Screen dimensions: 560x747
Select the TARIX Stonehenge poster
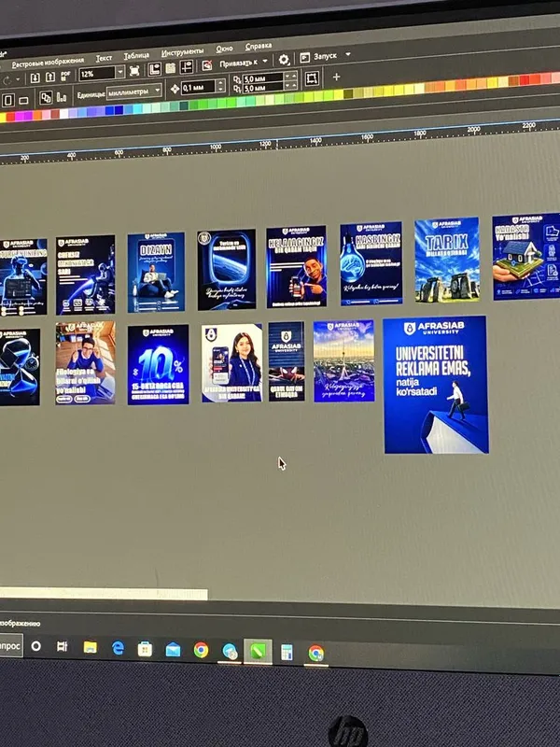(447, 260)
